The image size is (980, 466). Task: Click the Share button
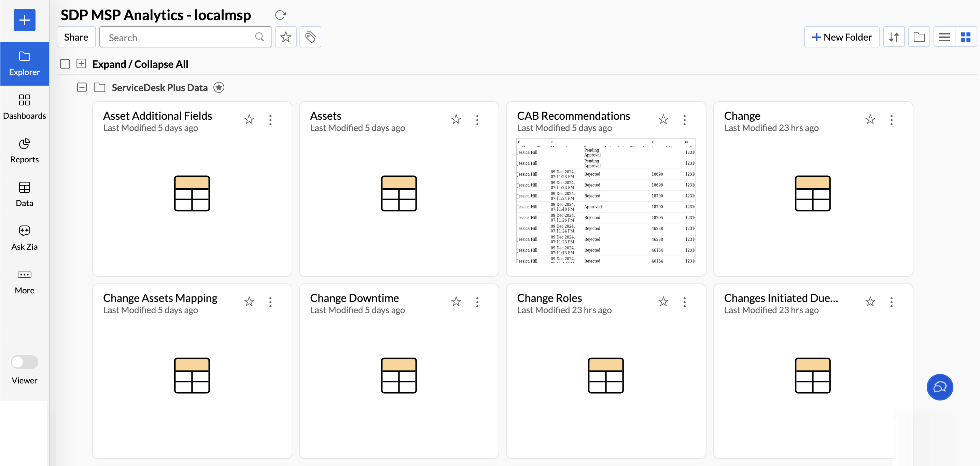(76, 37)
